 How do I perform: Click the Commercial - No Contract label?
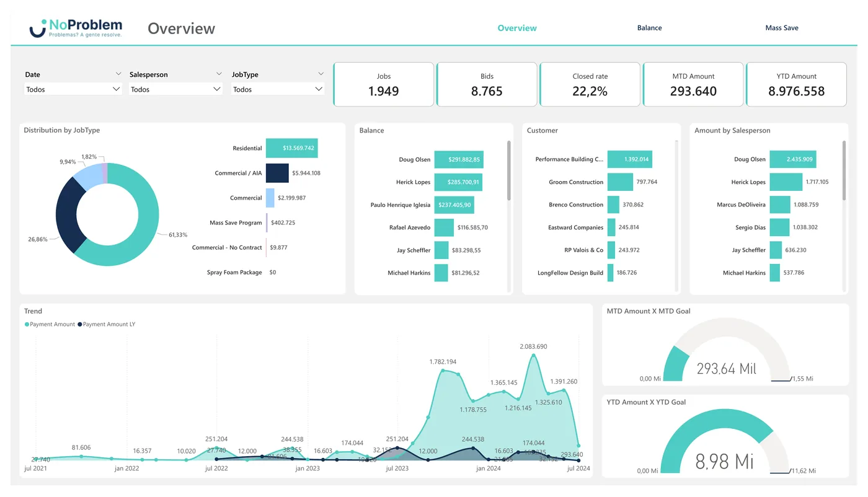pos(227,247)
